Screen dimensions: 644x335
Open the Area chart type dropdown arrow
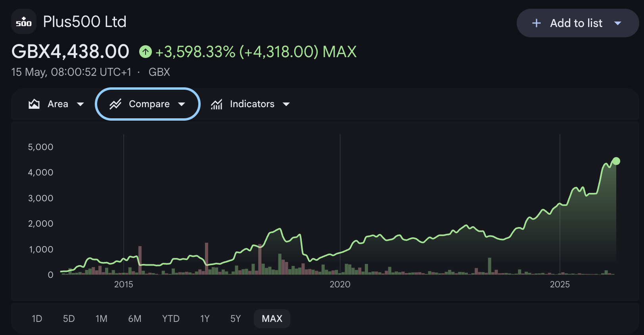click(80, 104)
